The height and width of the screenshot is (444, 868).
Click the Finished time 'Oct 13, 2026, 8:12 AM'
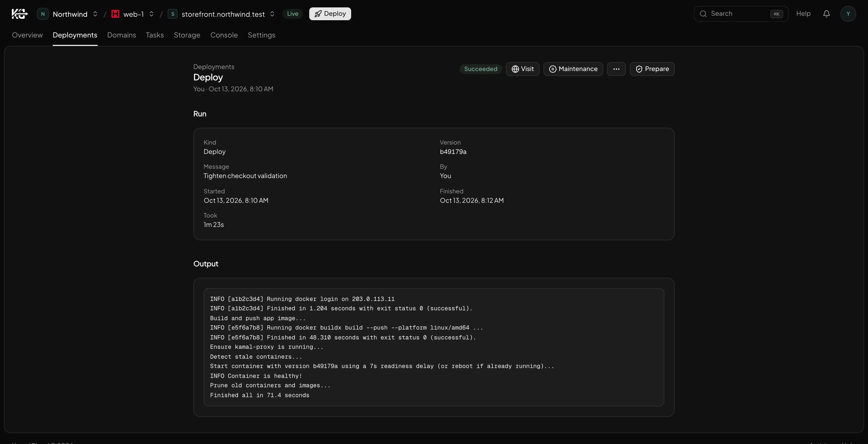(472, 201)
